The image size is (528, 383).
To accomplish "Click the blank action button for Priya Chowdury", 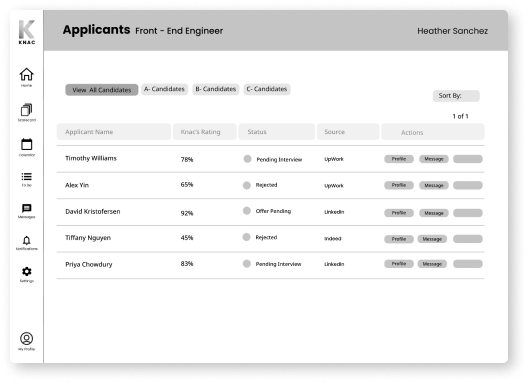I will point(468,264).
